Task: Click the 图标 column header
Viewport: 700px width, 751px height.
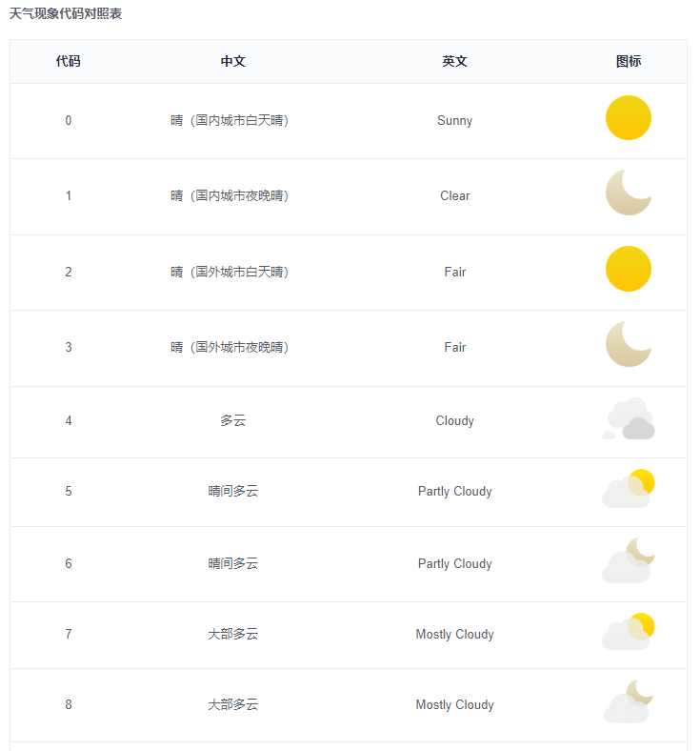Action: click(629, 61)
